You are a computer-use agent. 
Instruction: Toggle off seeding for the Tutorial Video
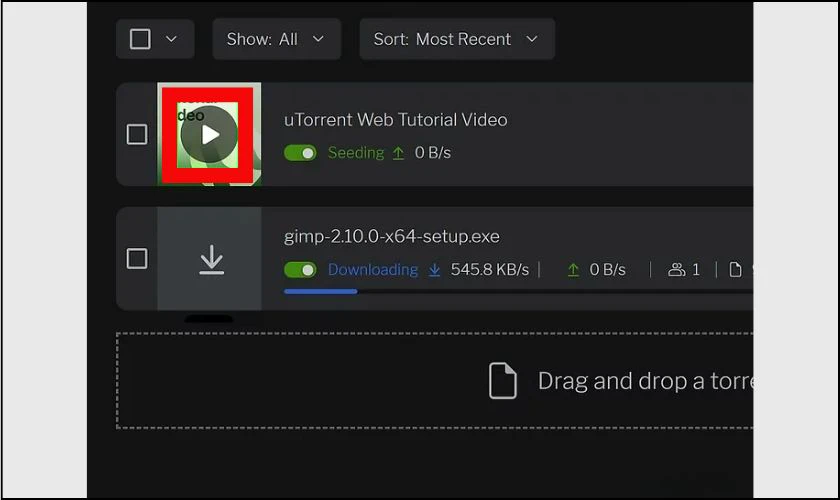[x=301, y=153]
